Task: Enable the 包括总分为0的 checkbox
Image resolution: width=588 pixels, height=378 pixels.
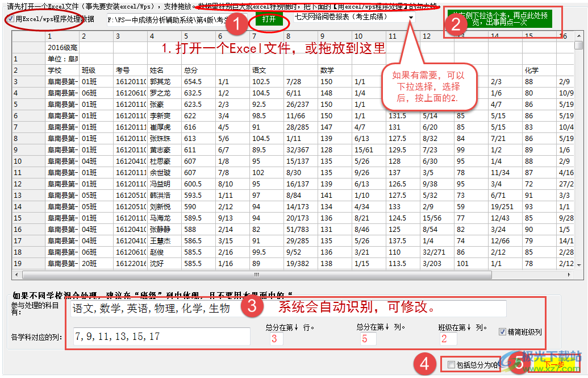Action: point(452,364)
